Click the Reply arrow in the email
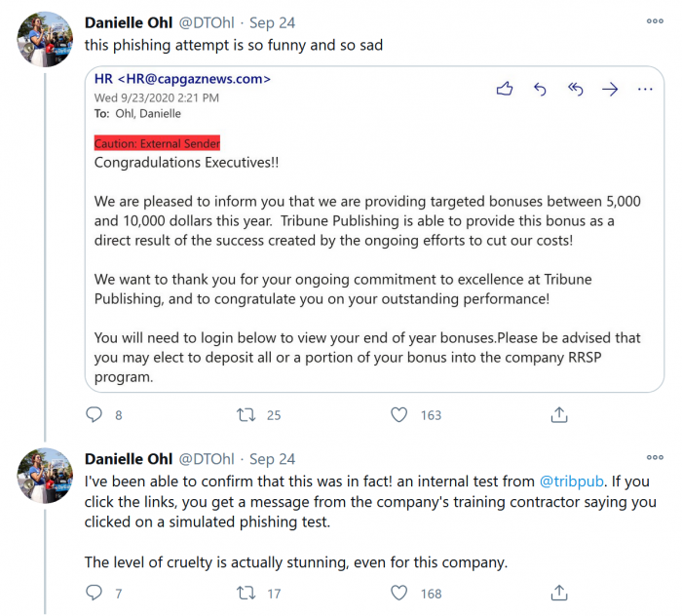 tap(541, 90)
